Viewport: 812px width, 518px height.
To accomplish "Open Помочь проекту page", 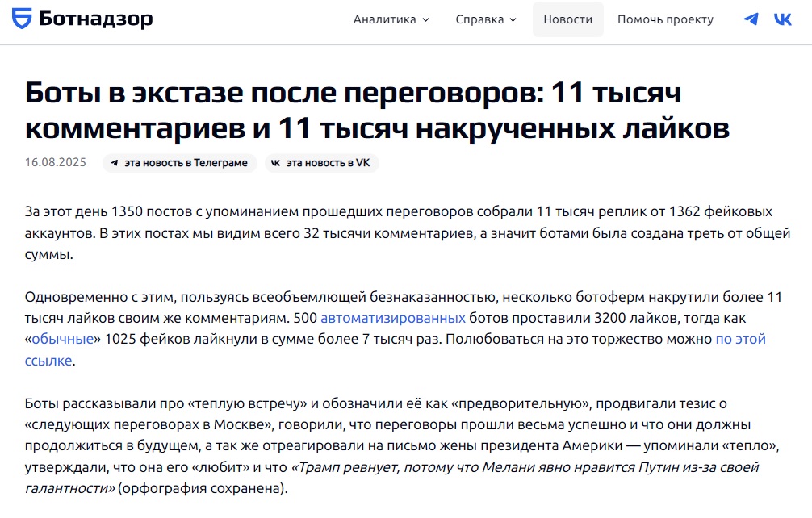I will 665,19.
